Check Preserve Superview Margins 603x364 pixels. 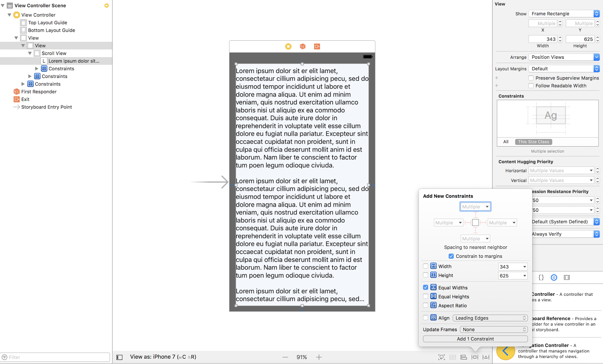click(x=531, y=78)
